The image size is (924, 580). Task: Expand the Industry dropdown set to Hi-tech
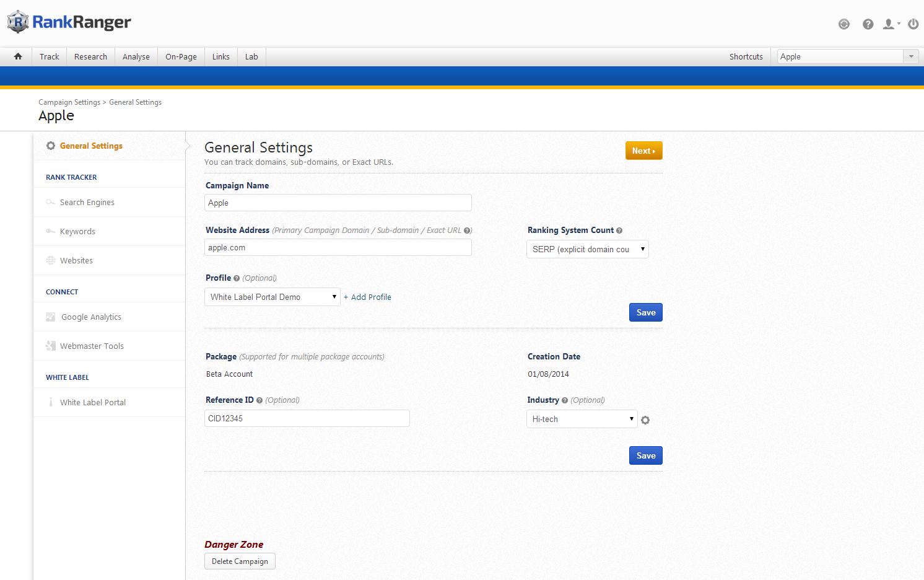click(x=582, y=419)
